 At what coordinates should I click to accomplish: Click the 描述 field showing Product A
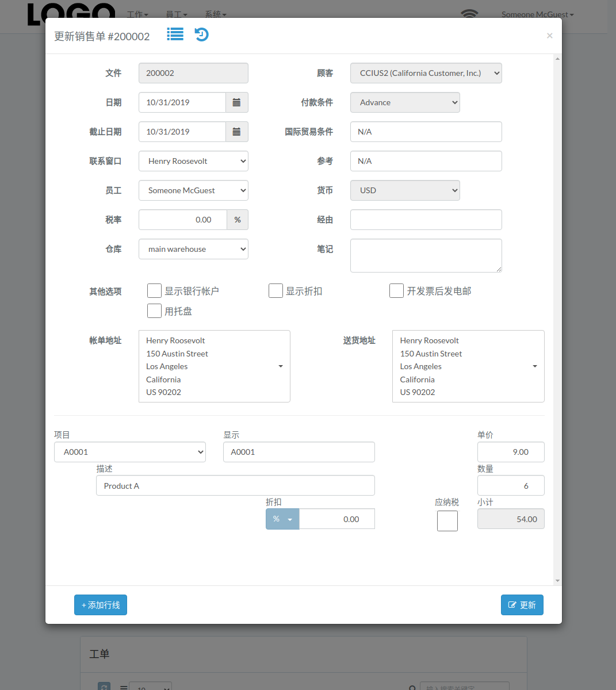236,485
